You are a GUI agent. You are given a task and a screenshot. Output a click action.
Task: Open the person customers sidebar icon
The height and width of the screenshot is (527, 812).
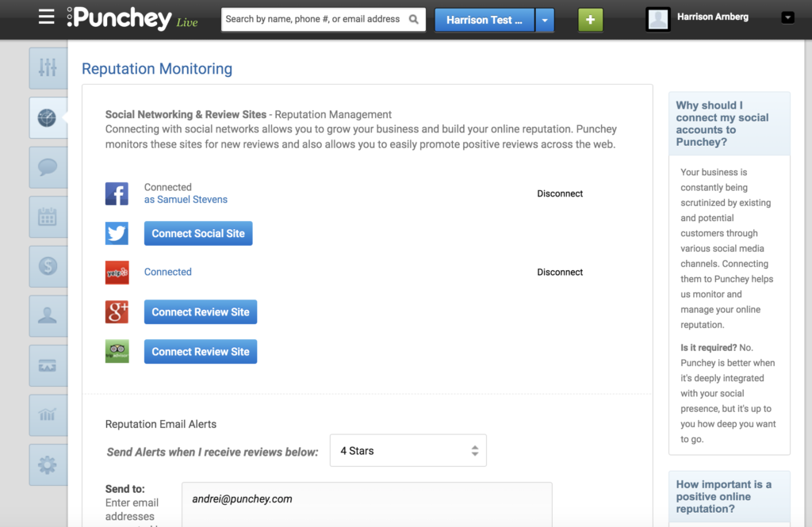tap(48, 315)
